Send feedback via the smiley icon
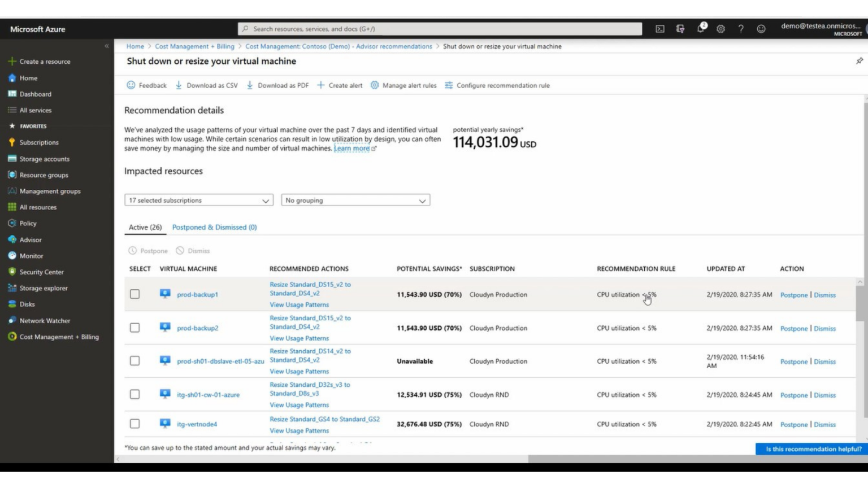This screenshot has height=488, width=868. pyautogui.click(x=762, y=29)
